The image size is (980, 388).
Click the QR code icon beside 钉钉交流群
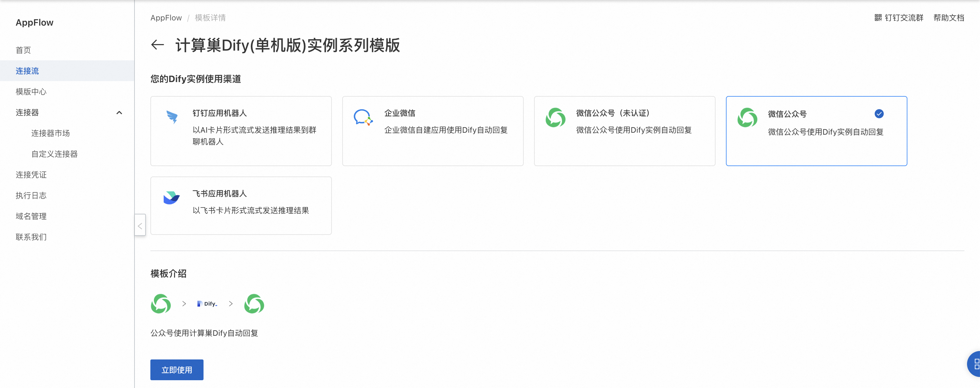tap(878, 18)
